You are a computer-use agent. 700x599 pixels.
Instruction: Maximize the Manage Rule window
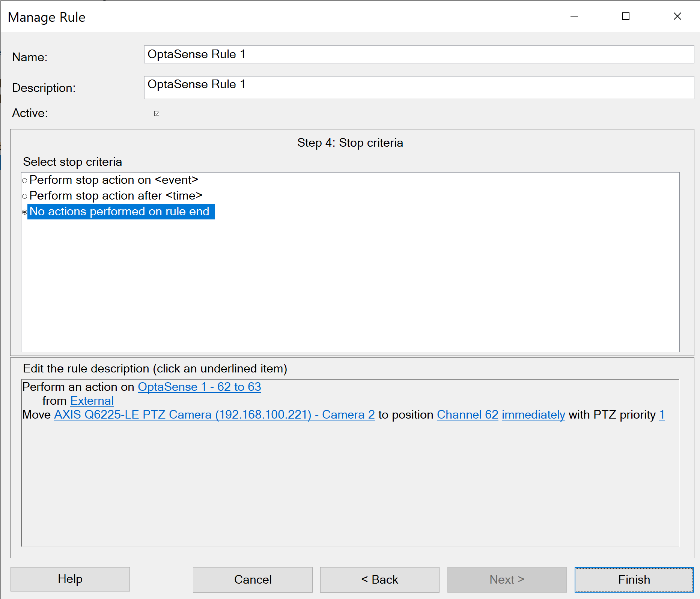(x=626, y=16)
